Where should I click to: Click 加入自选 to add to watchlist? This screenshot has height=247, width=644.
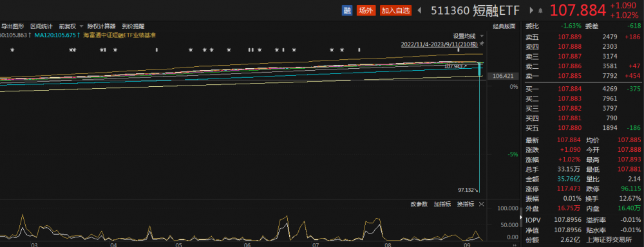click(395, 11)
